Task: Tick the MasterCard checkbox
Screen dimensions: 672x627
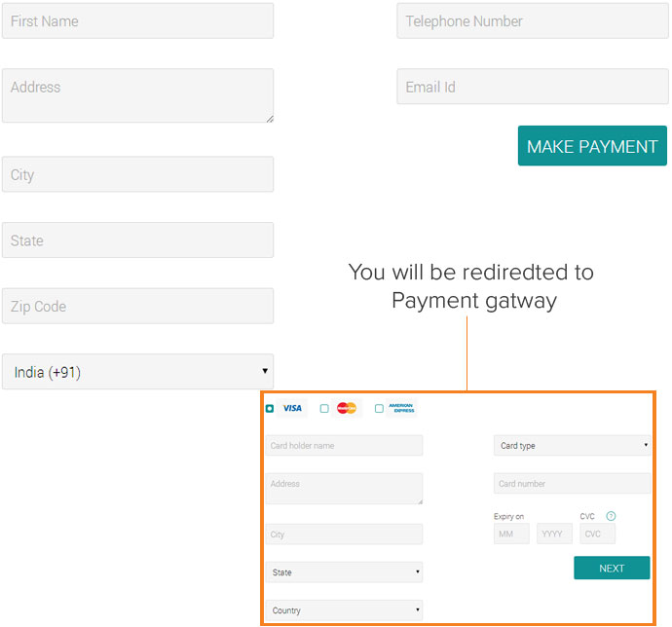Action: 324,409
